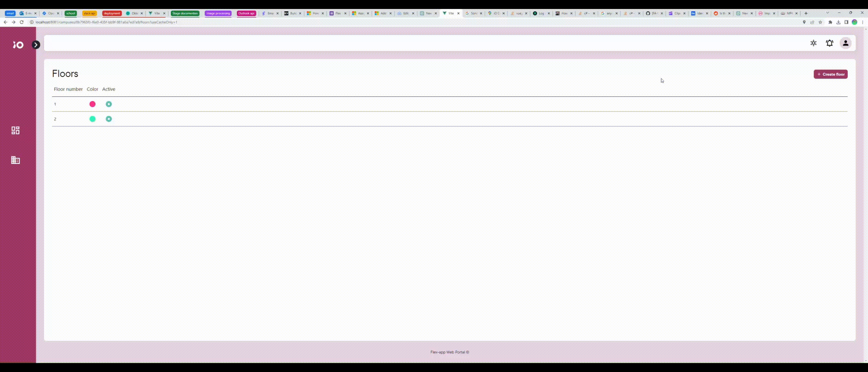Toggle light/dark theme with the sun icon

[x=813, y=43]
